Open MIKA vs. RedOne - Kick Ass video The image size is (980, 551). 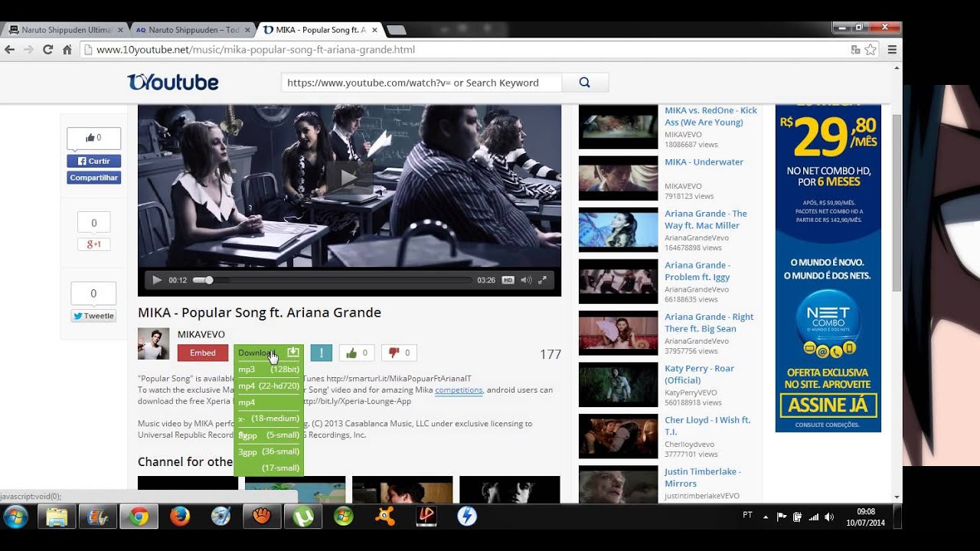click(x=710, y=116)
